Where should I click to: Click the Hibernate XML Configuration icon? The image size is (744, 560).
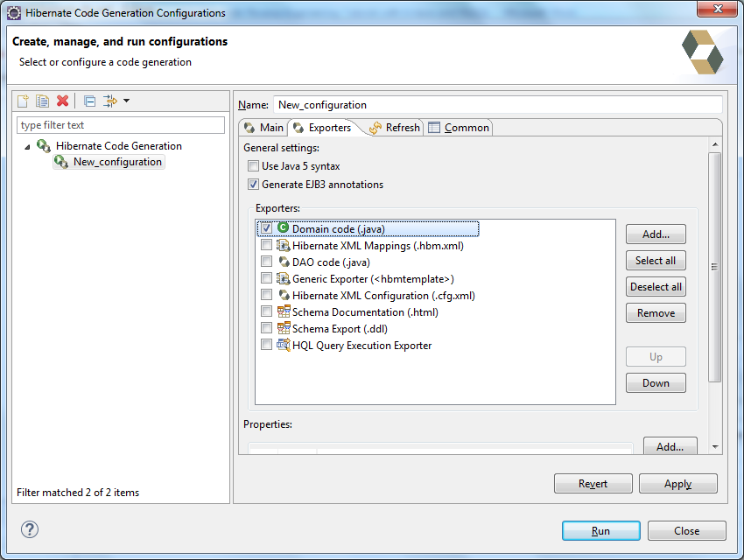click(x=284, y=295)
